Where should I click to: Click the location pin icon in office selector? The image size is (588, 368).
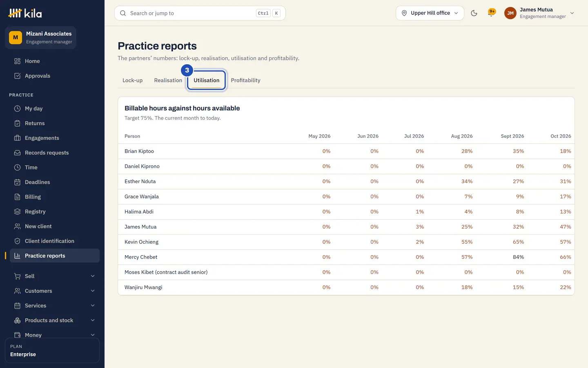click(404, 13)
